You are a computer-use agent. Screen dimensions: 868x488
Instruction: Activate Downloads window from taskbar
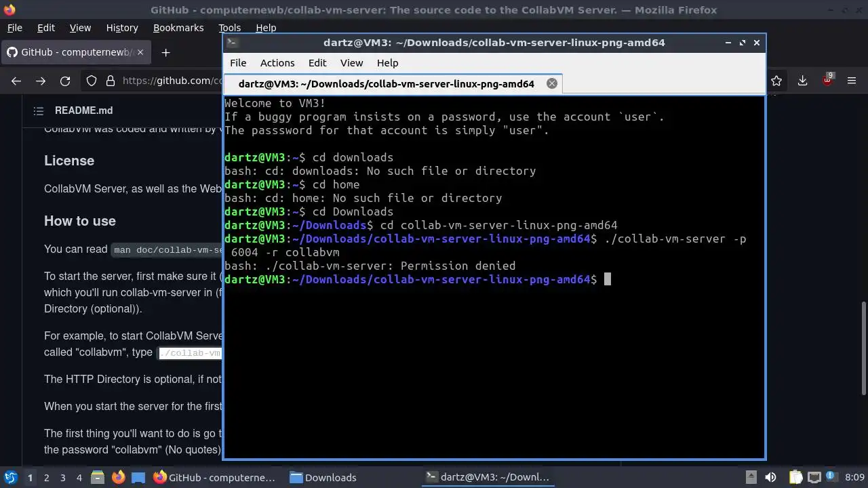click(323, 477)
